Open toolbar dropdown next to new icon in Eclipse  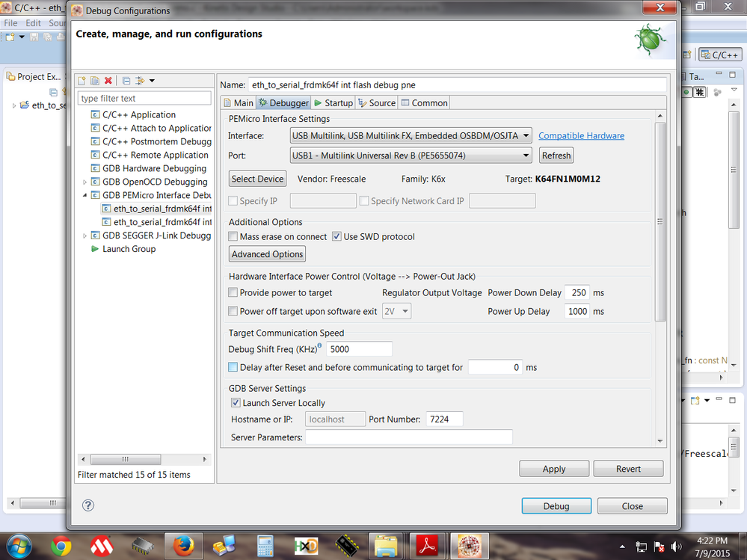coord(22,37)
